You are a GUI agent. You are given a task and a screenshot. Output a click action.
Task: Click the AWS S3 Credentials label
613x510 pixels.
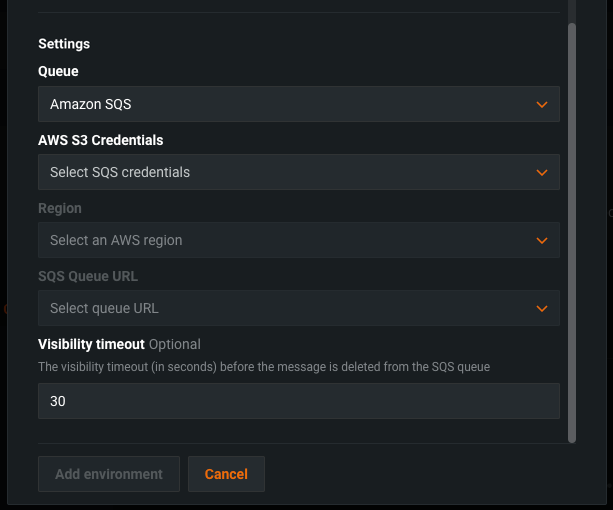pyautogui.click(x=100, y=140)
